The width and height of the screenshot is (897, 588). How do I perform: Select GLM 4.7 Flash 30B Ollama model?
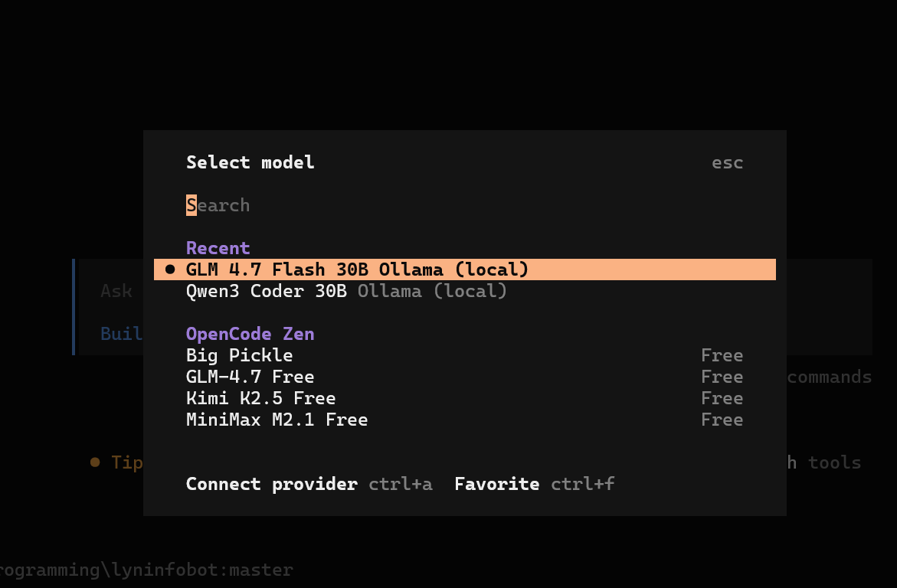(357, 269)
